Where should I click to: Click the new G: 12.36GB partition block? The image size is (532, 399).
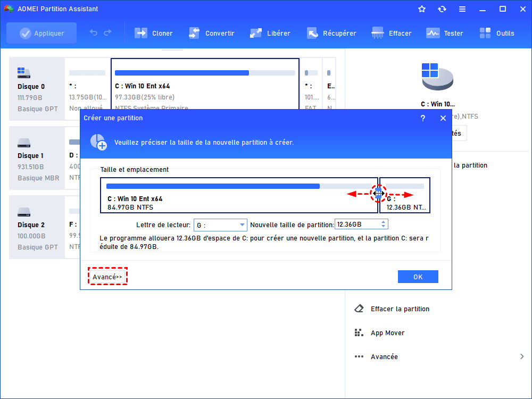pyautogui.click(x=405, y=195)
